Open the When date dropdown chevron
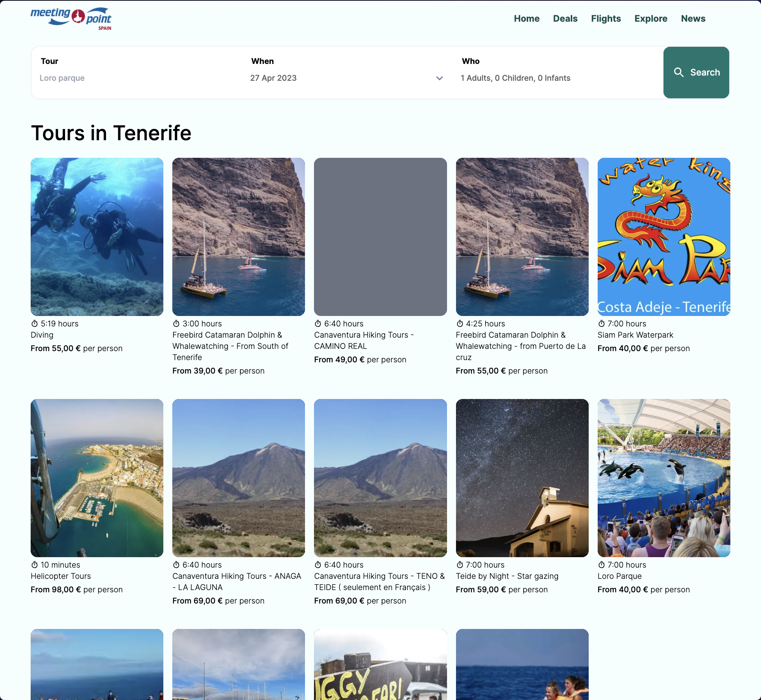761x700 pixels. [x=439, y=78]
